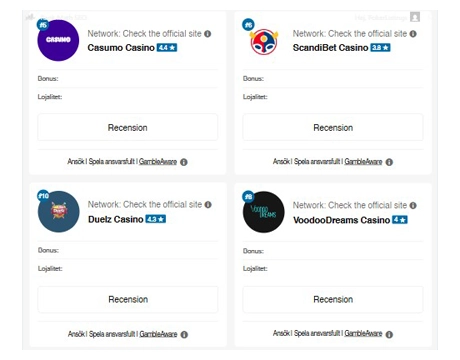Click the Duelz Casino logo

coord(59,212)
